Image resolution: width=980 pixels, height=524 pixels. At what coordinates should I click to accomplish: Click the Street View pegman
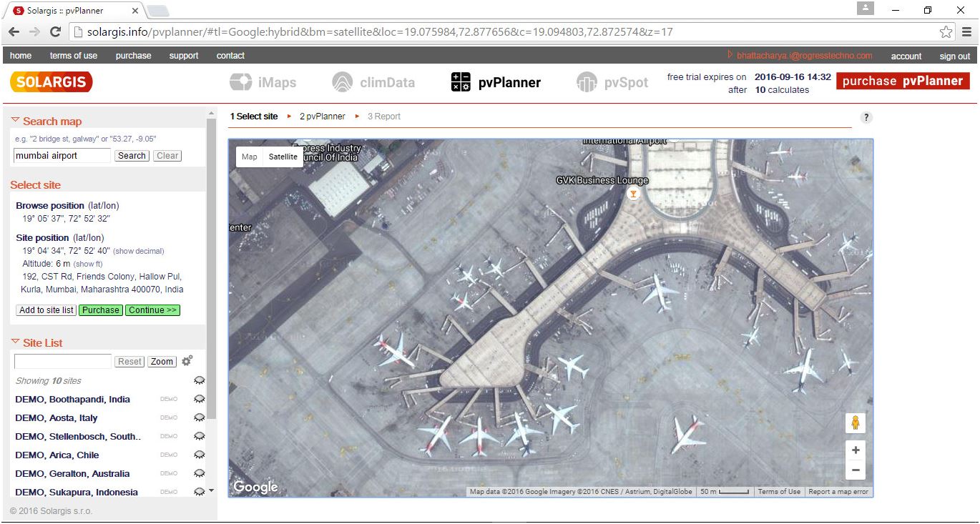point(856,423)
